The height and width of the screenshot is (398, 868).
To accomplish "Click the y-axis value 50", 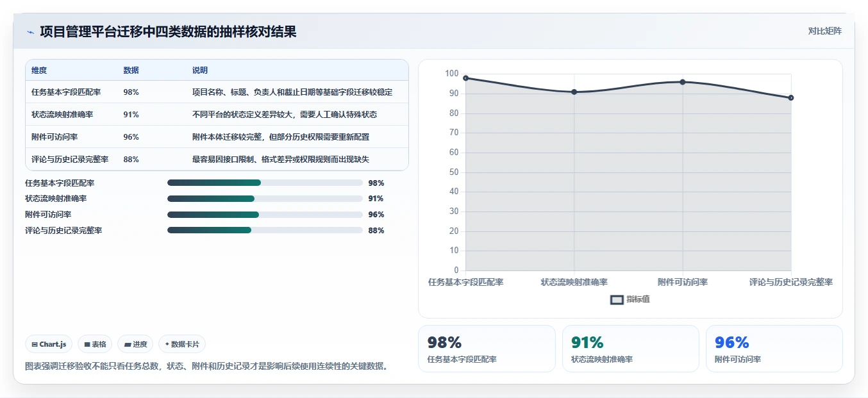I will [x=454, y=172].
